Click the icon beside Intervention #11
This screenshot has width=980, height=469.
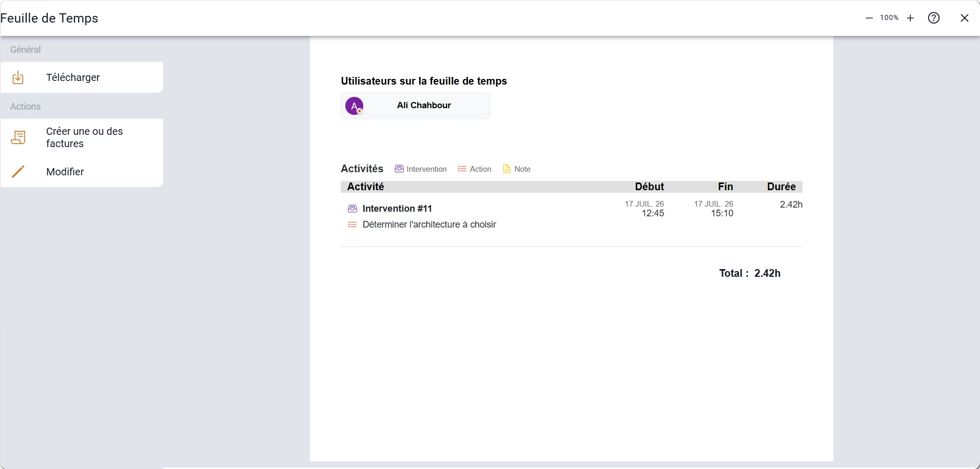click(x=352, y=209)
